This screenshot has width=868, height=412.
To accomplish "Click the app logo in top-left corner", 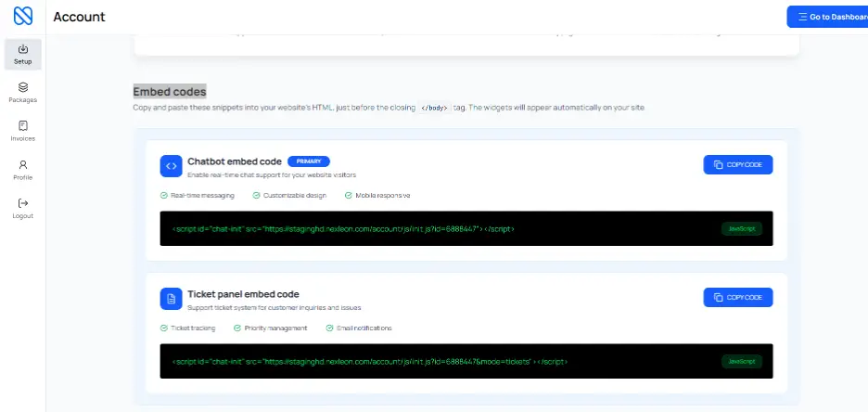I will 22,17.
